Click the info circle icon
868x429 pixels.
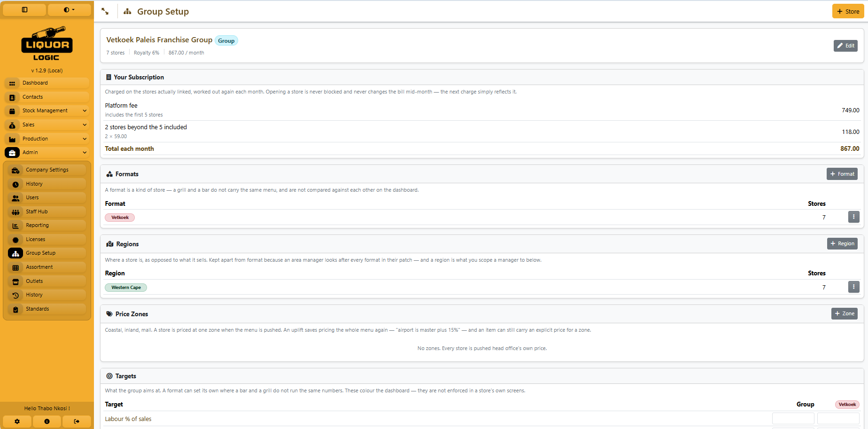(46, 421)
